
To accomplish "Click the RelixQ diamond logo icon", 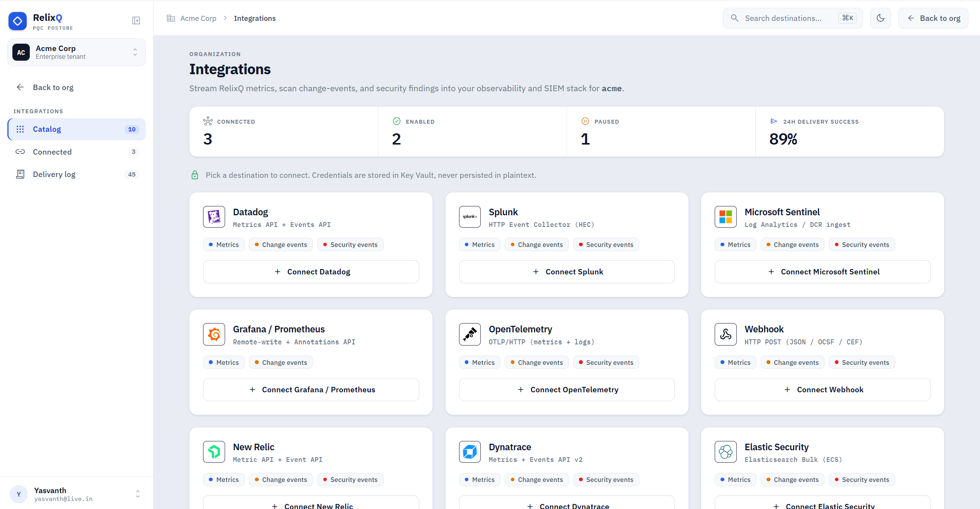I will pyautogui.click(x=17, y=21).
